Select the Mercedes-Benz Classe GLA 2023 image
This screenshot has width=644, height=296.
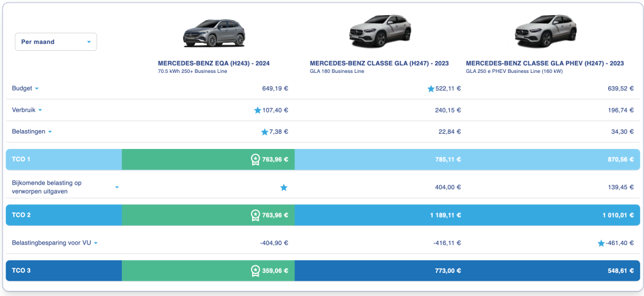pos(379,31)
